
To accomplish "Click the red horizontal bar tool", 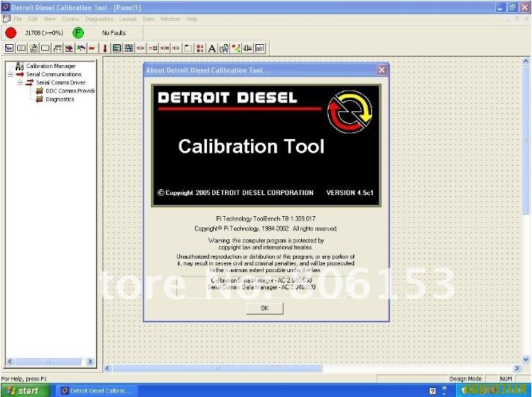I will coord(92,49).
